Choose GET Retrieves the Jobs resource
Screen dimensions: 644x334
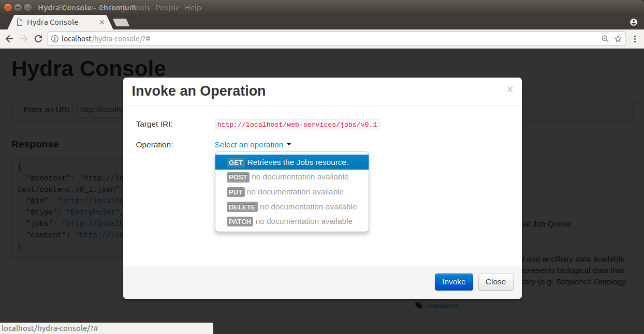[x=291, y=162]
